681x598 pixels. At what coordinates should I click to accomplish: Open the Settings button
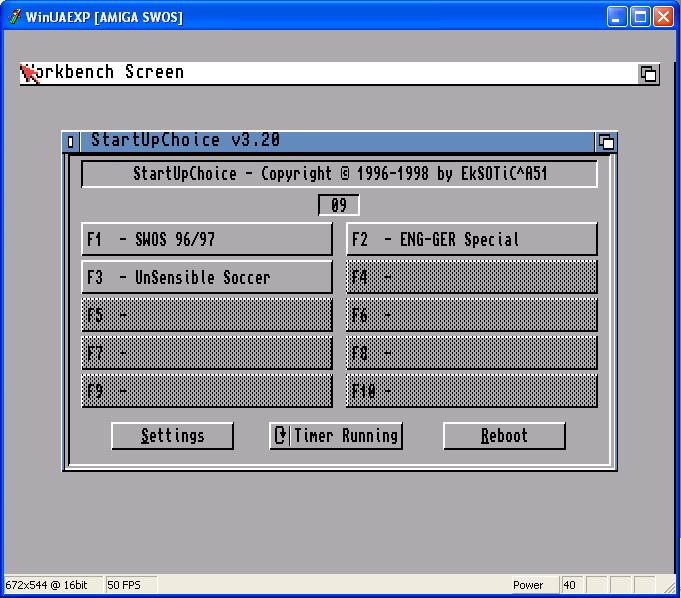[x=172, y=436]
